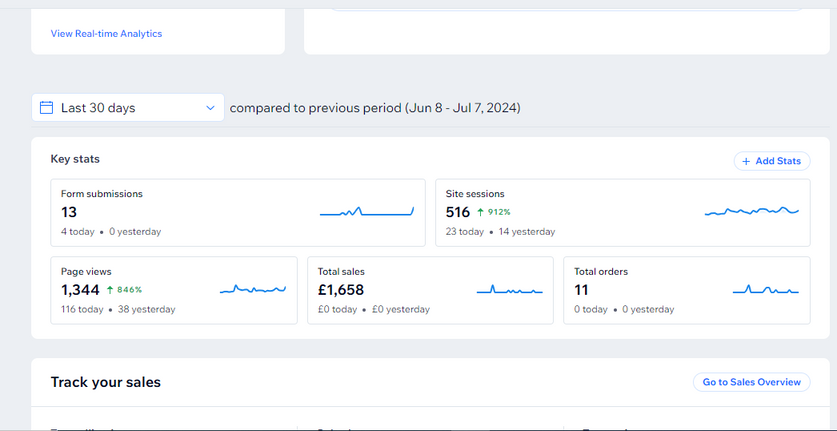Click '38 yesterday' under Page views

click(146, 309)
